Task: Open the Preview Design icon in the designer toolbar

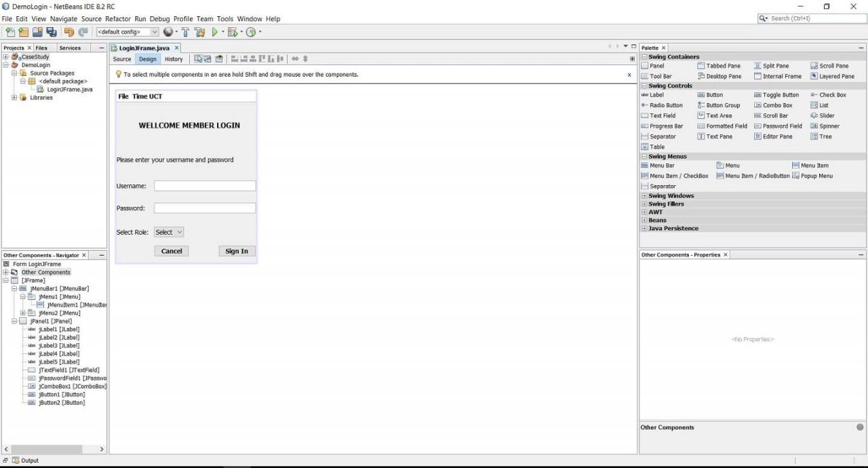Action: (x=219, y=59)
